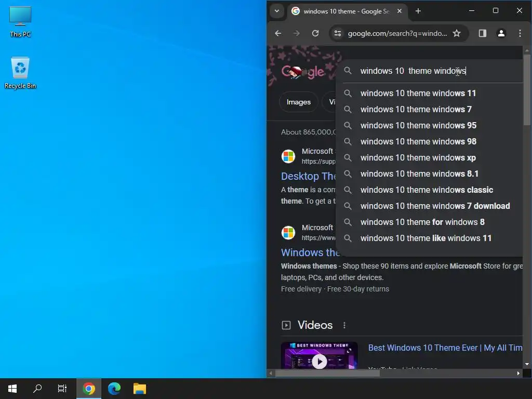Click the Chrome taskbar icon

pyautogui.click(x=88, y=389)
